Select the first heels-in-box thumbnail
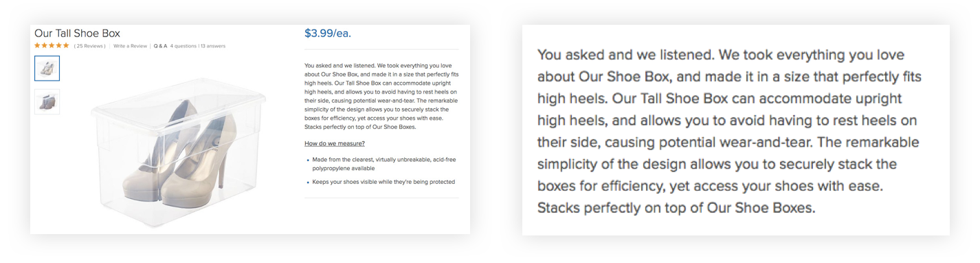 [x=47, y=68]
